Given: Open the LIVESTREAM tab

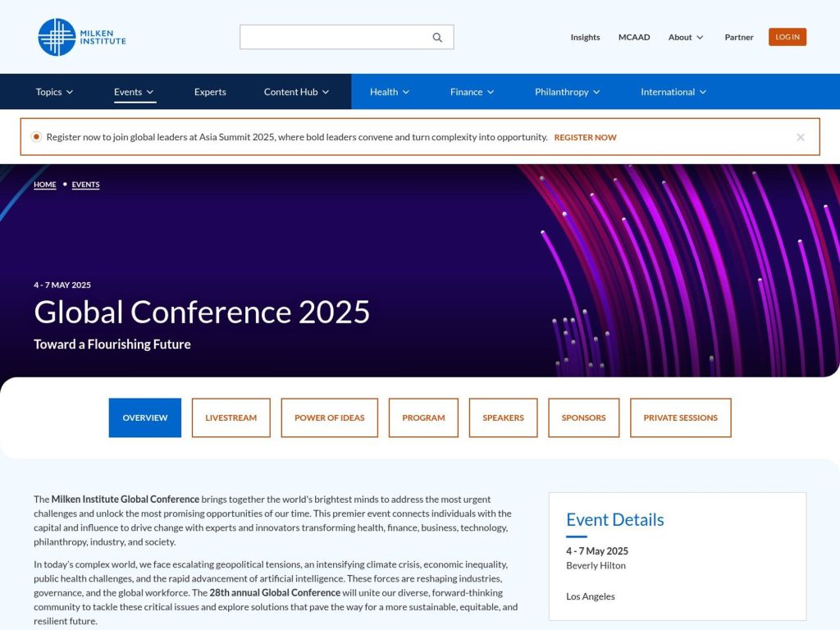Looking at the screenshot, I should (231, 418).
